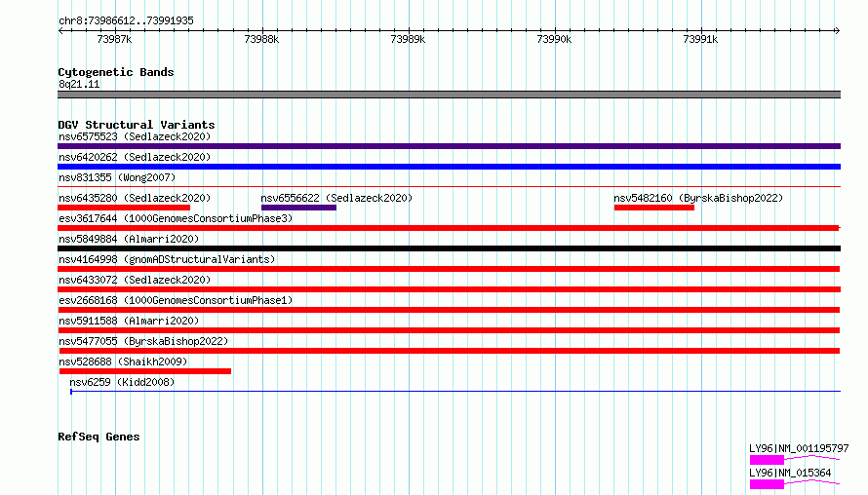Image resolution: width=868 pixels, height=495 pixels.
Task: Open nsv6433072 (Sedlazeck2020) variant label
Action: coord(135,280)
